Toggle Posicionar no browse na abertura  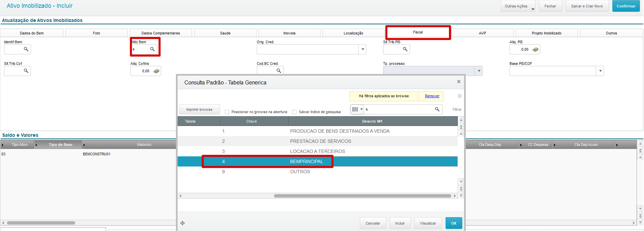(x=227, y=112)
